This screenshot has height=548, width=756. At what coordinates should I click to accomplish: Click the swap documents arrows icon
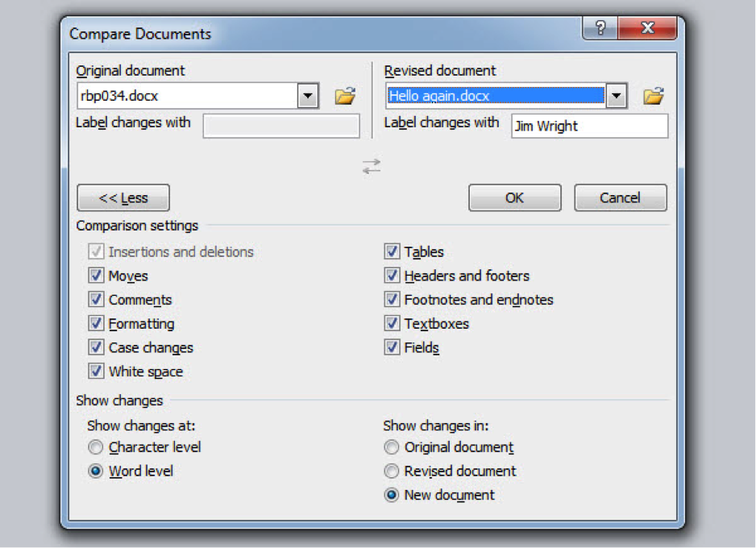(371, 167)
